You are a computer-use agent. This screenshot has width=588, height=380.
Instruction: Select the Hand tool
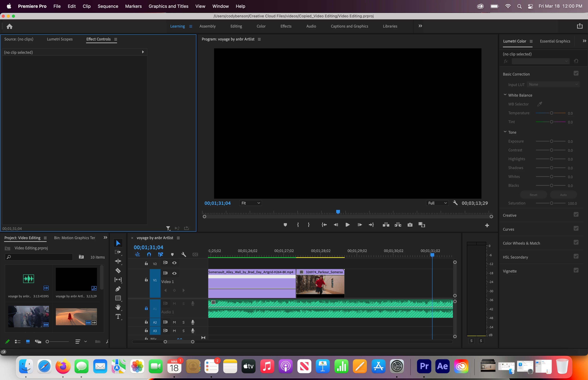pos(118,307)
